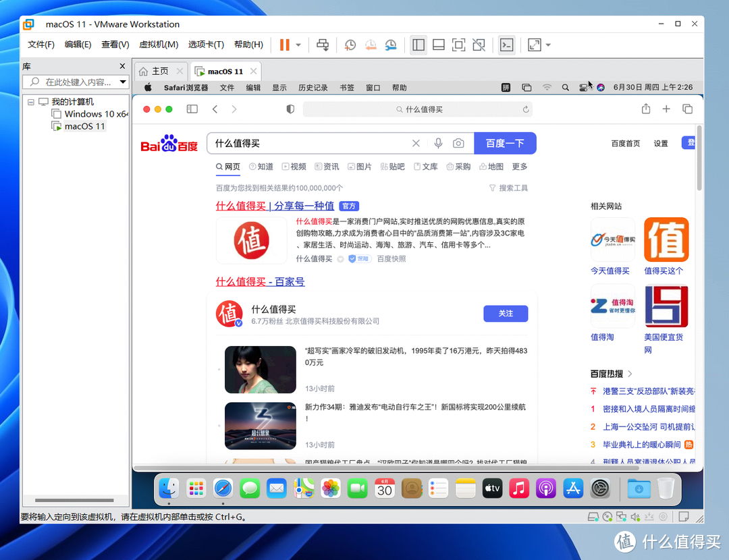Viewport: 729px width, 560px height.
Task: Open 搜索工具 filter options
Action: pyautogui.click(x=508, y=188)
